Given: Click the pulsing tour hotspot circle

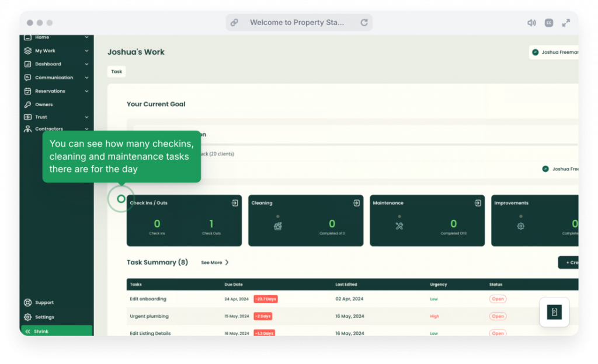Looking at the screenshot, I should 121,199.
